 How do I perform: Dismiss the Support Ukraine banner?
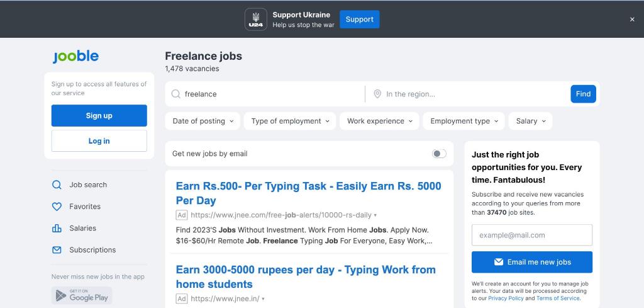coord(632,20)
